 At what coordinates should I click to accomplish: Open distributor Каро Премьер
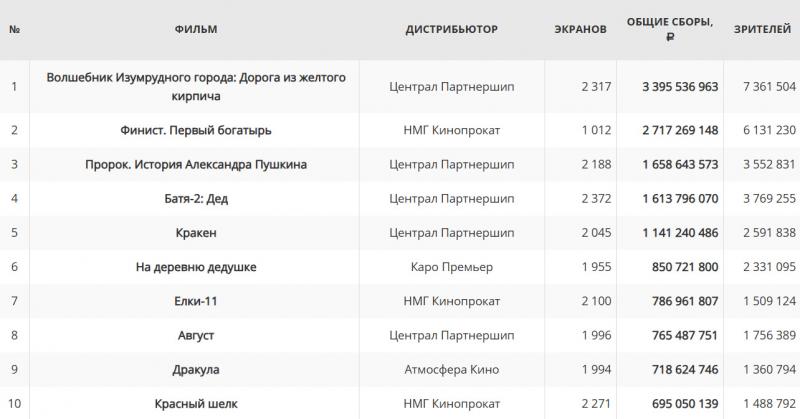click(451, 267)
